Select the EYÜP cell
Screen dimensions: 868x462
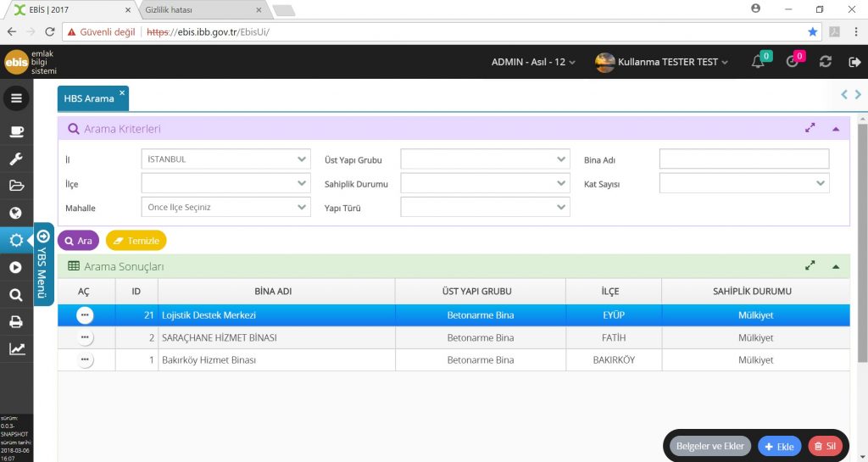(x=614, y=314)
